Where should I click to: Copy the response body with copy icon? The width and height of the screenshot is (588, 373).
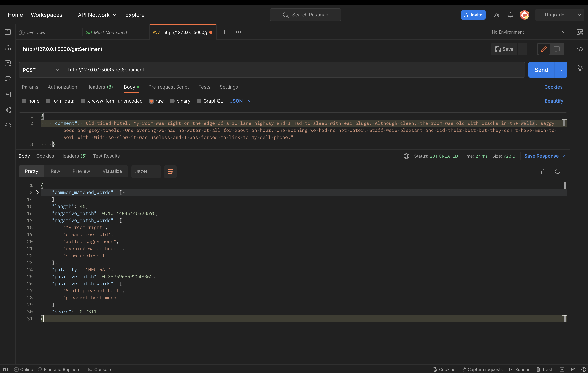pyautogui.click(x=542, y=172)
